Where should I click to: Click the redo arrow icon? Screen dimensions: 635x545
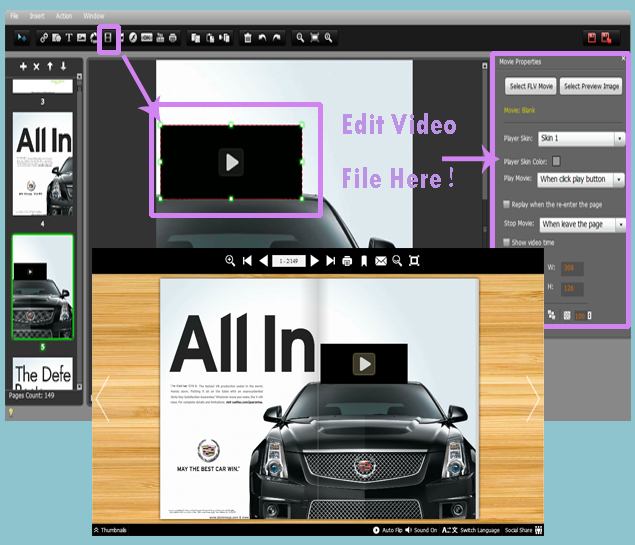(277, 38)
